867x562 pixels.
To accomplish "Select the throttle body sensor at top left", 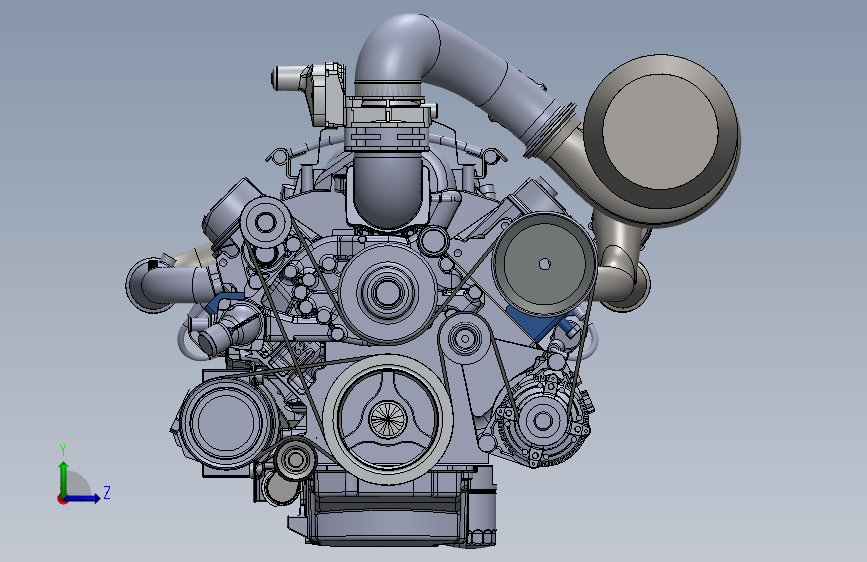I will pyautogui.click(x=307, y=93).
